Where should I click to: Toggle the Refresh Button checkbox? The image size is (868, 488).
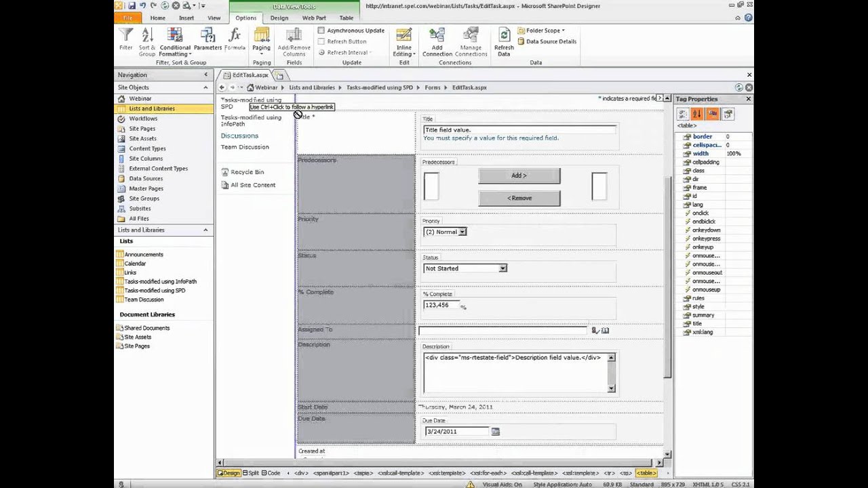click(321, 41)
